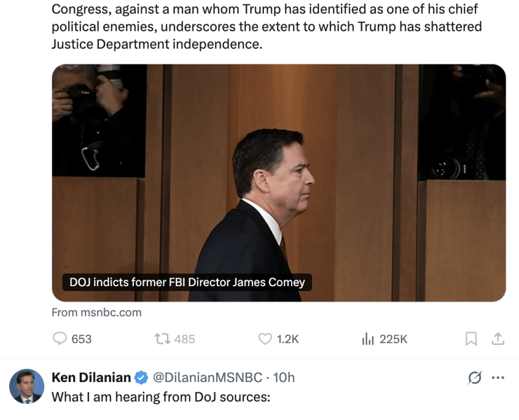
Task: Click the repost arrows icon
Action: (162, 338)
